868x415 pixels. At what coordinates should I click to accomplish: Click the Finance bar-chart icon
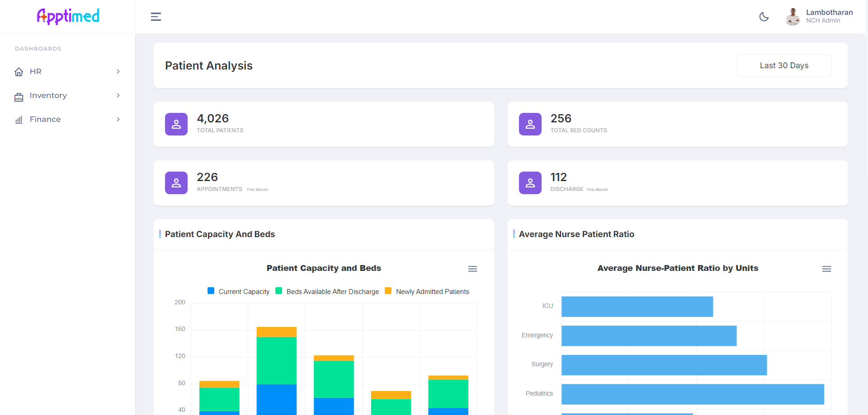[19, 120]
